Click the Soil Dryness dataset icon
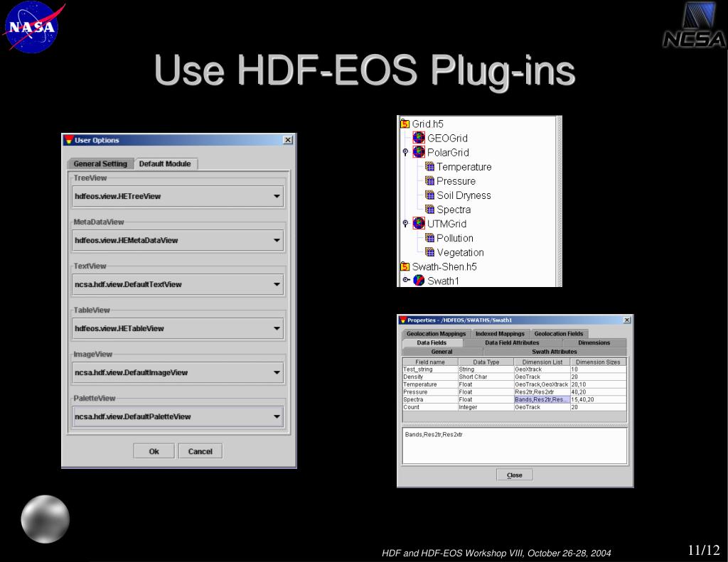This screenshot has width=728, height=562. pyautogui.click(x=430, y=195)
